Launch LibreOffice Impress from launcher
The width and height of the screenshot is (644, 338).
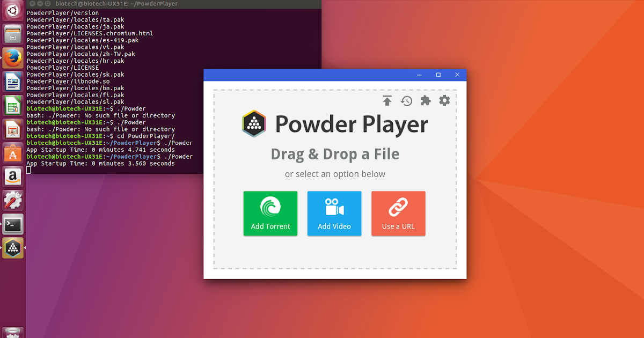point(13,129)
